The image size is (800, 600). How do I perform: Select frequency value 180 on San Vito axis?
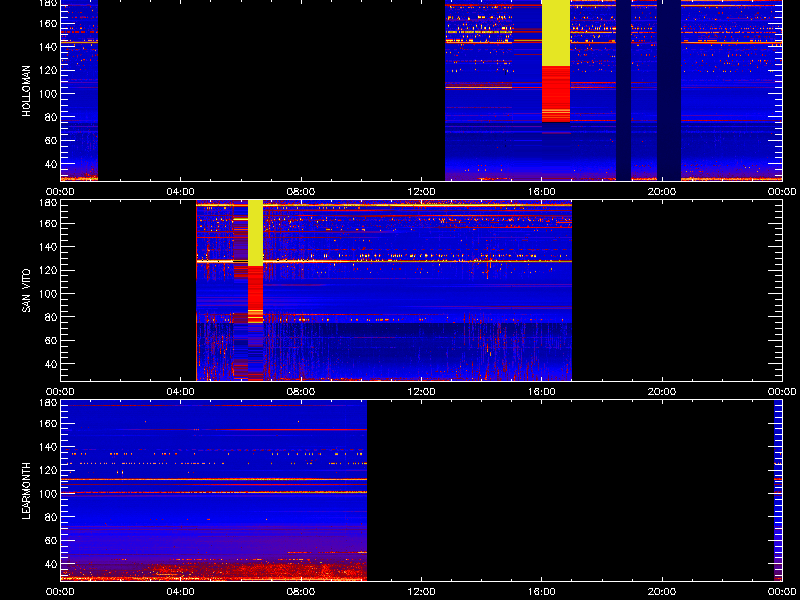(47, 203)
